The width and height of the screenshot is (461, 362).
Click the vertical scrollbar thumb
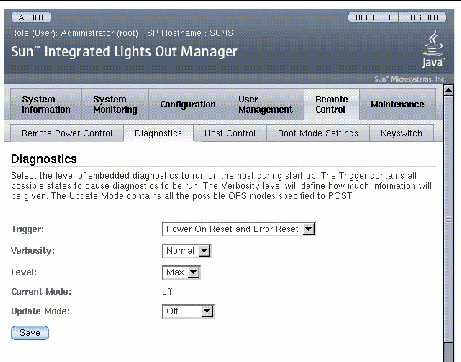(x=449, y=219)
